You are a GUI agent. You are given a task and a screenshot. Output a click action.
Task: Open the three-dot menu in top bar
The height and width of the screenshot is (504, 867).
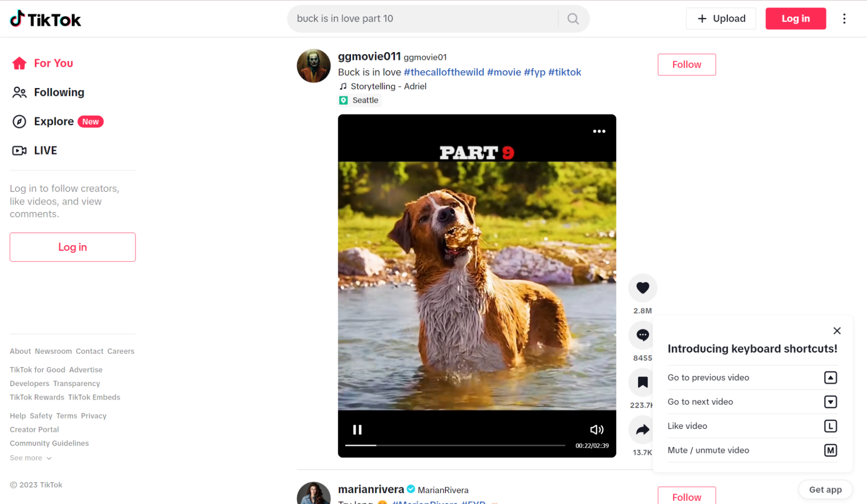coord(844,19)
